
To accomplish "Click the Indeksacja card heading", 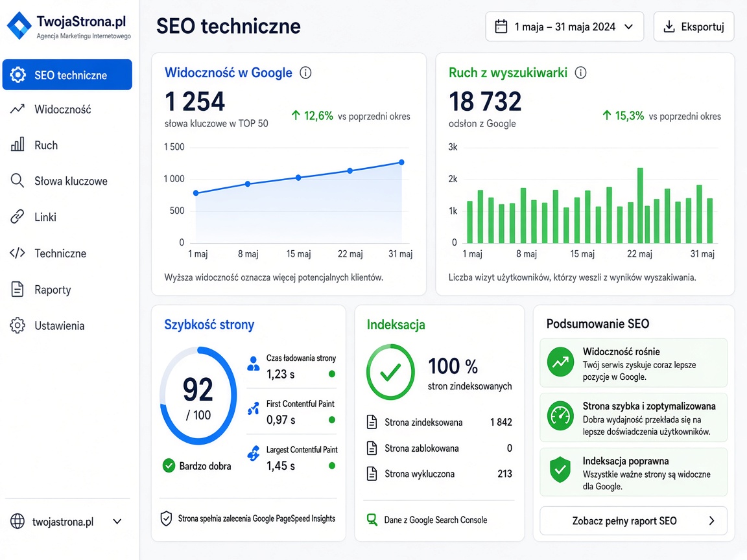I will pos(396,325).
